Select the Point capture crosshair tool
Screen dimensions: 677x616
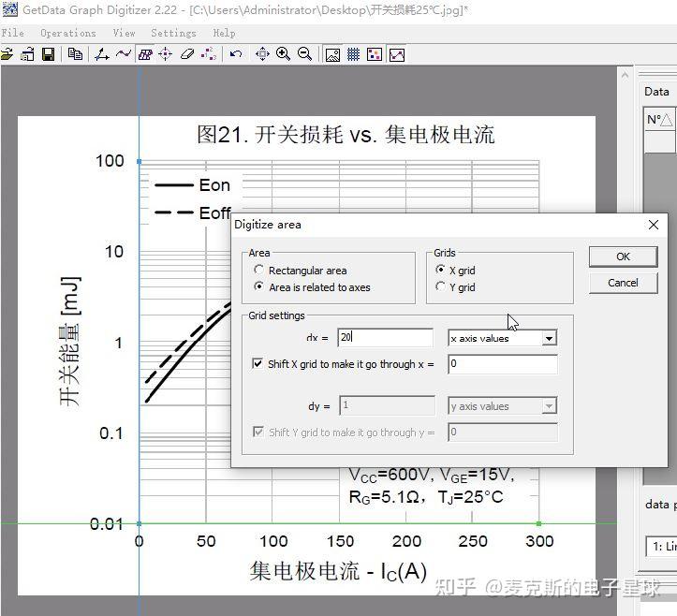point(166,54)
